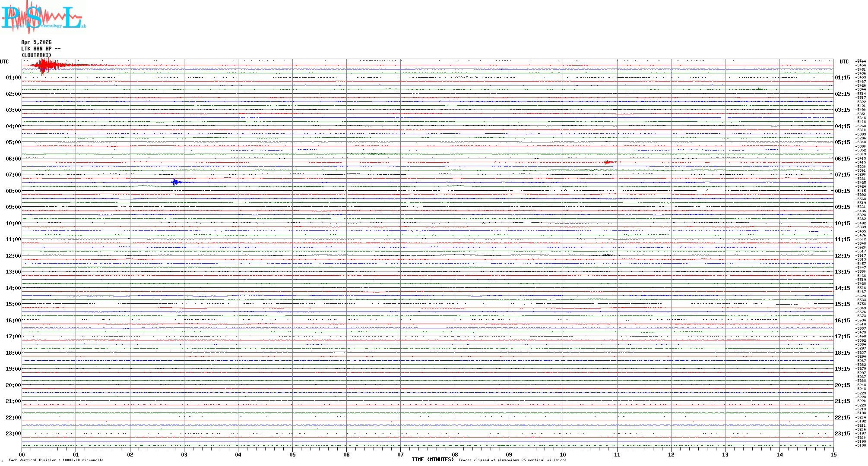This screenshot has width=868, height=466.
Task: Click minute 11 on bottom time axis
Action: coord(617,454)
